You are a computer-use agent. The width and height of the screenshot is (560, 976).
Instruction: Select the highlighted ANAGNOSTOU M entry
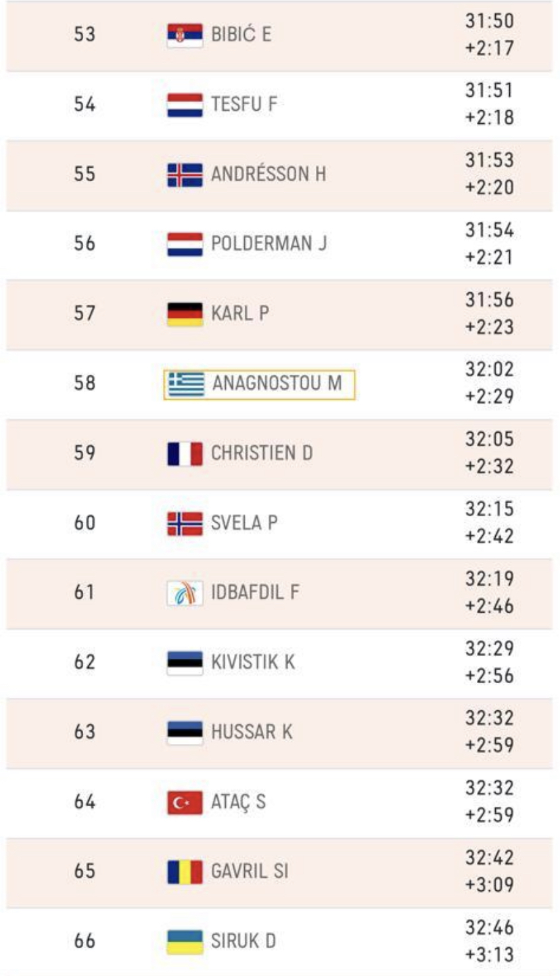(259, 384)
